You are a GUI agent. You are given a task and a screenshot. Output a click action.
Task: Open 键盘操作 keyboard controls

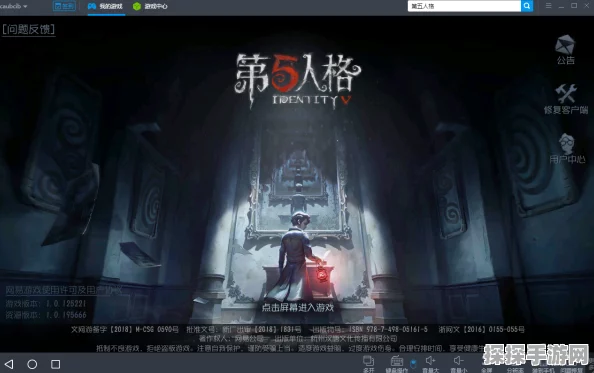(397, 364)
